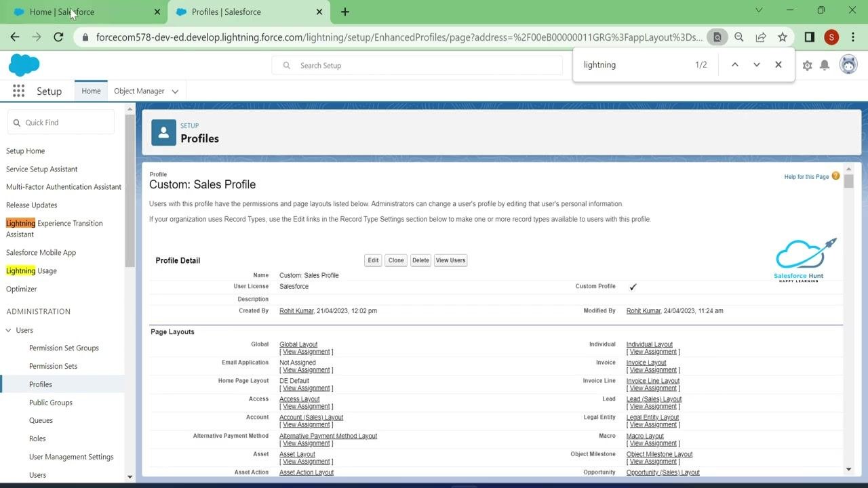
Task: Open the Account (Sales) Layout link
Action: coord(311,418)
